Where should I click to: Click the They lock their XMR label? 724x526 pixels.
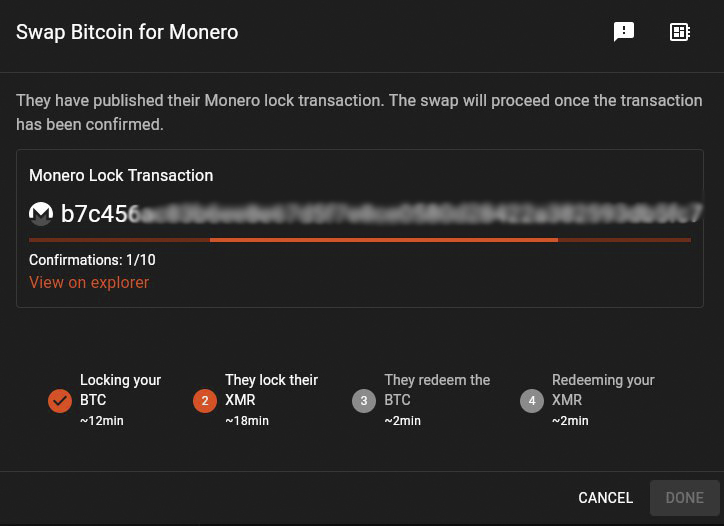coord(271,390)
